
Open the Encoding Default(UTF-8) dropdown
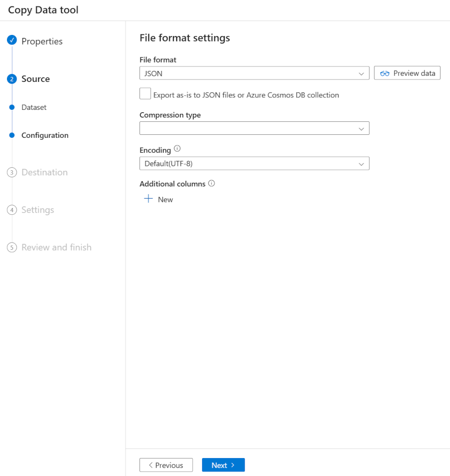coord(254,163)
